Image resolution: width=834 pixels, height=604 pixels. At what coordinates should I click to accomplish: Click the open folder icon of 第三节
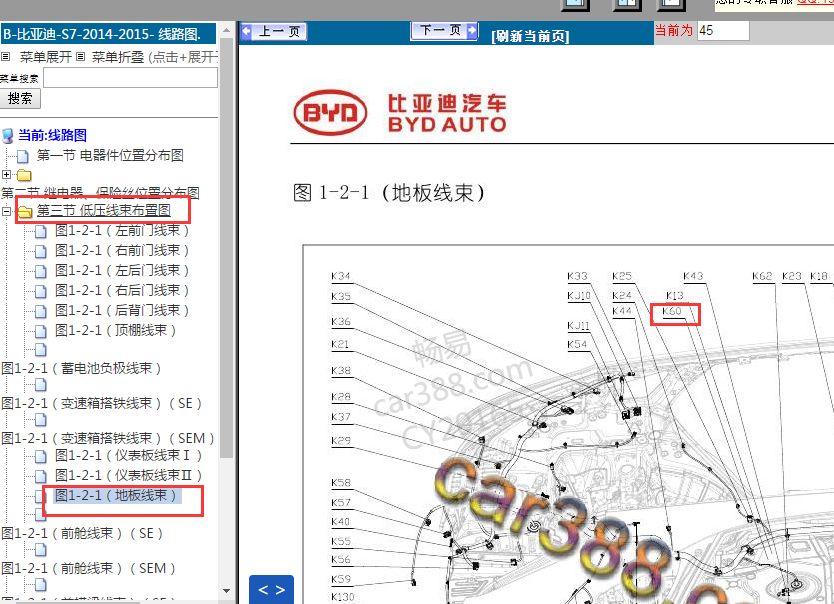[24, 212]
